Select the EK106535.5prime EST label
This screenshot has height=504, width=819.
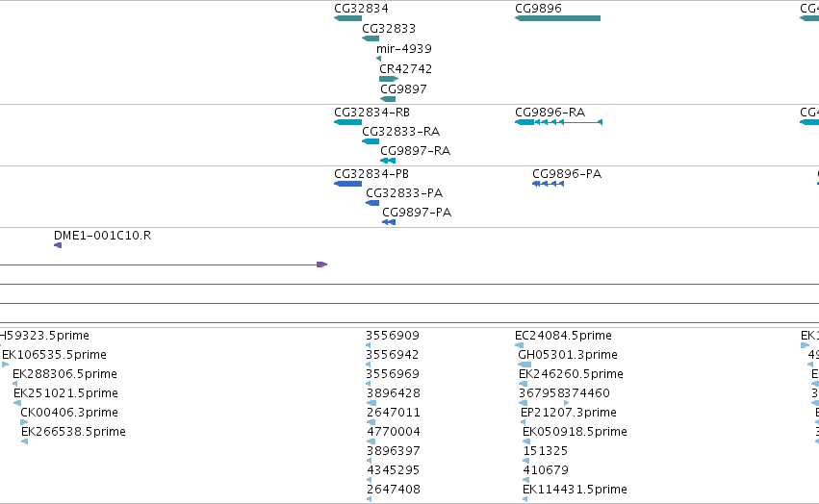tap(54, 355)
